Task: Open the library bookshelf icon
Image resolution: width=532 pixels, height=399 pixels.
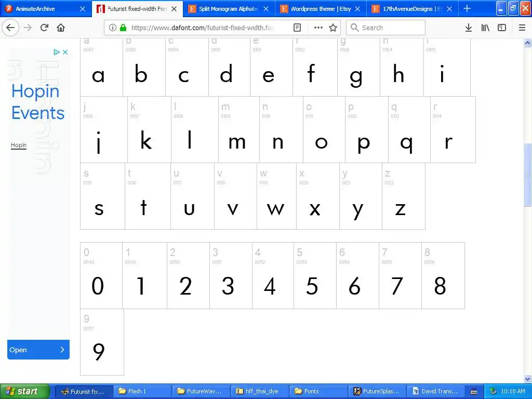Action: click(485, 28)
